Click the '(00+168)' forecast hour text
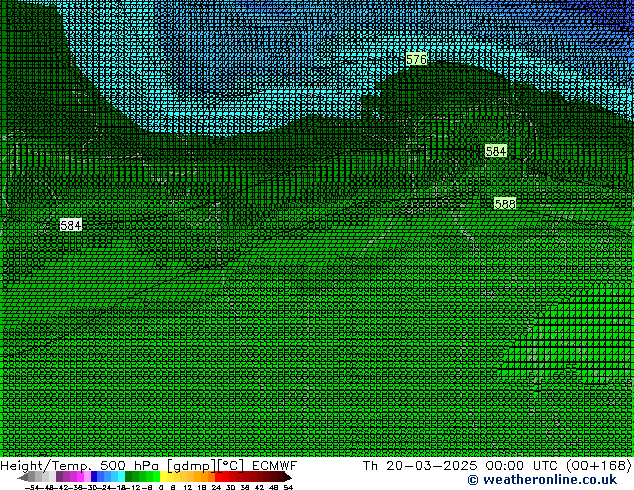This screenshot has width=634, height=490. pos(598,466)
